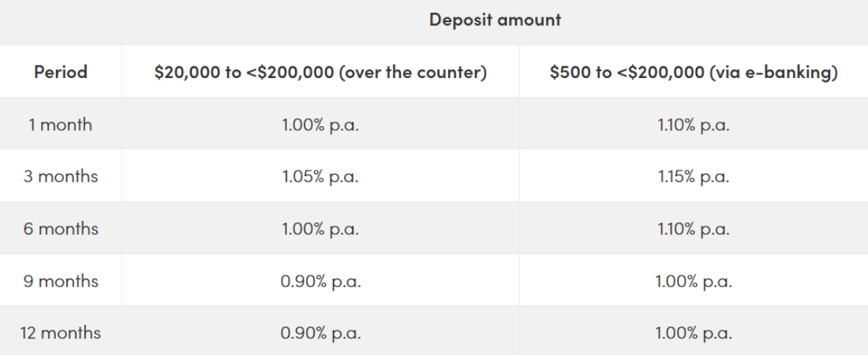Select the "6 months" period cell
The width and height of the screenshot is (868, 355).
60,228
